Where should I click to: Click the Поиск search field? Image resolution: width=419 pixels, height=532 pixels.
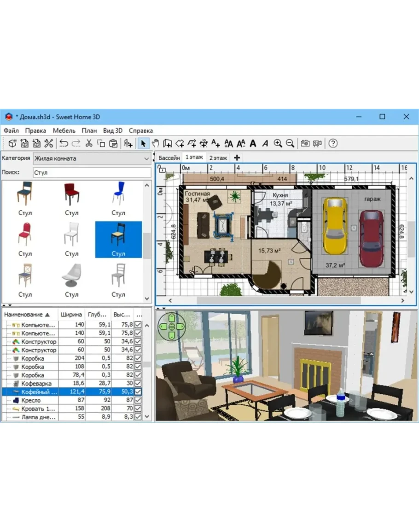click(92, 173)
